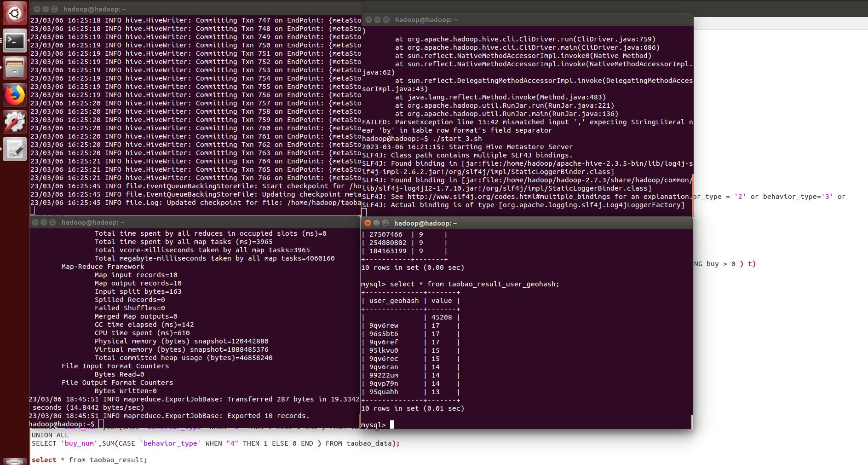Launch Terminal from the dock
This screenshot has height=465, width=868.
[15, 41]
